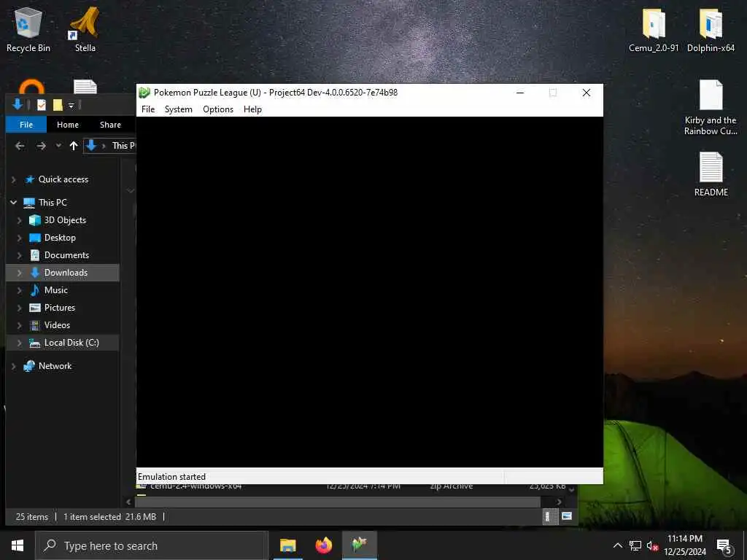Collapse the This PC tree node
The width and height of the screenshot is (747, 560).
tap(13, 203)
